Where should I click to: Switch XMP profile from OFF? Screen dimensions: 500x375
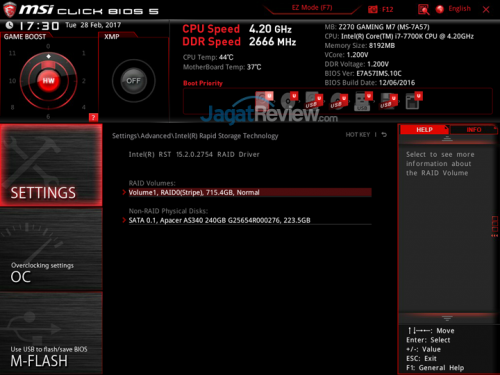[133, 81]
